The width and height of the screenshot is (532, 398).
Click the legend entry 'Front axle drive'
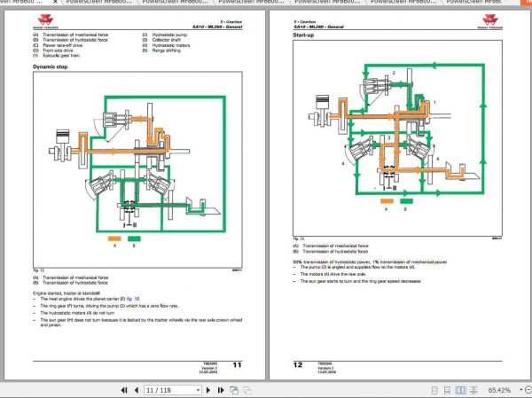coord(58,51)
